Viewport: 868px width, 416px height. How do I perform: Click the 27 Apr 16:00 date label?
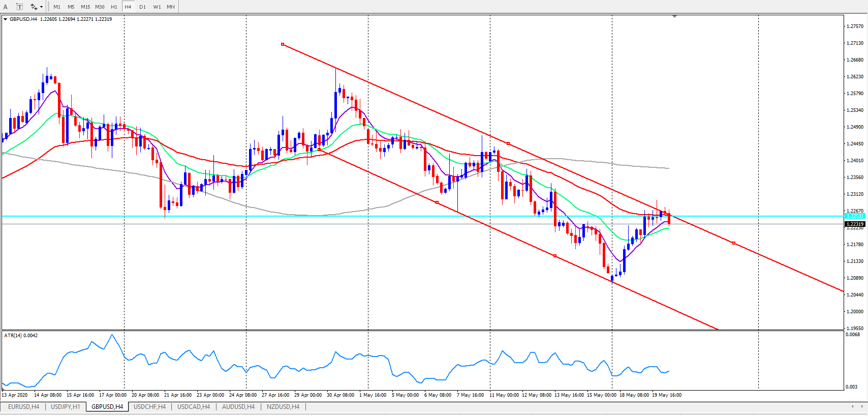275,395
